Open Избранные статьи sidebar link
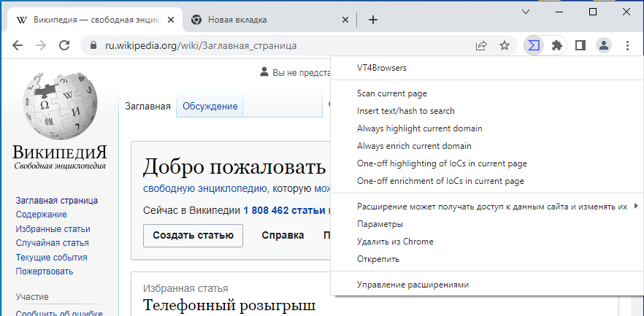Image resolution: width=644 pixels, height=316 pixels. tap(53, 229)
